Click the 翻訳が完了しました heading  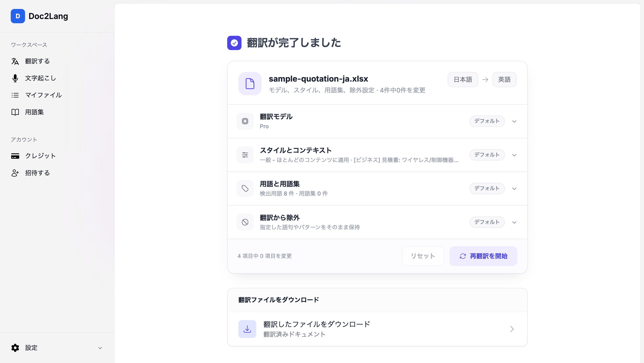(294, 43)
